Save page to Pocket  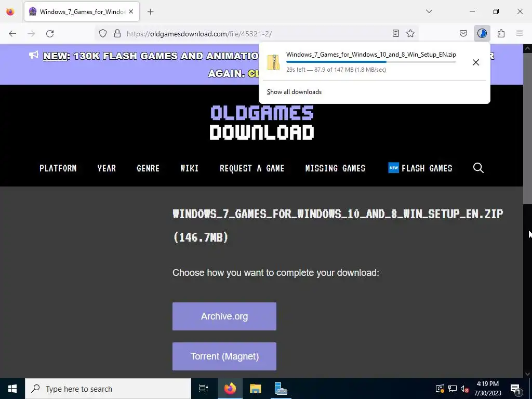(463, 33)
